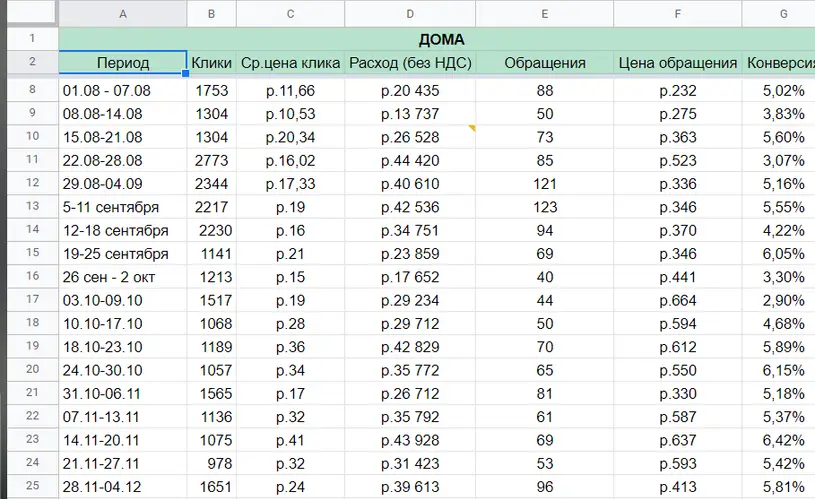This screenshot has width=815, height=499.
Task: Select conversion value 6,42%
Action: [779, 440]
